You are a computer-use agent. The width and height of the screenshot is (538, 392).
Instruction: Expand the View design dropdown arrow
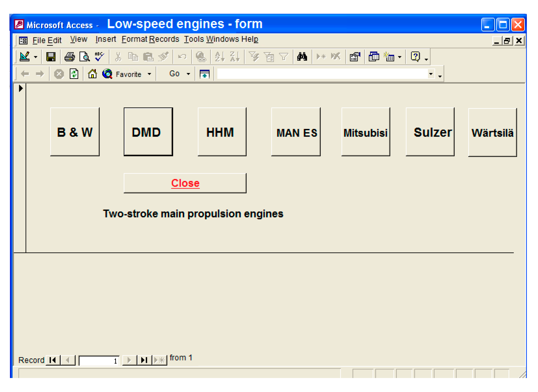point(36,57)
